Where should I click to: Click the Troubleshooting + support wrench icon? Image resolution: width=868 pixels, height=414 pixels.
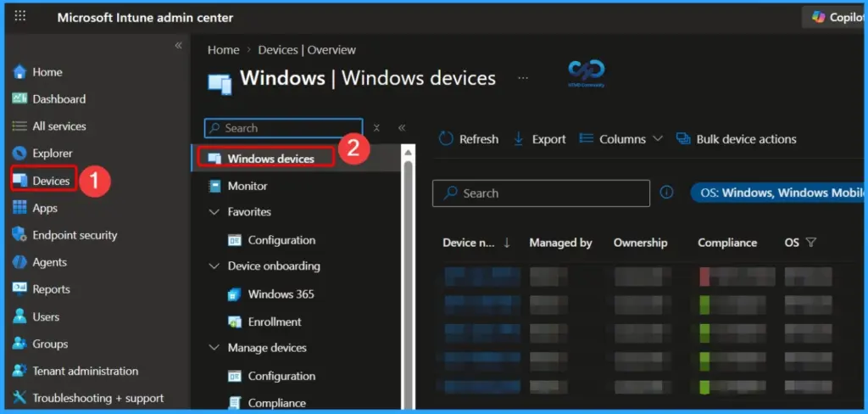[x=19, y=398]
